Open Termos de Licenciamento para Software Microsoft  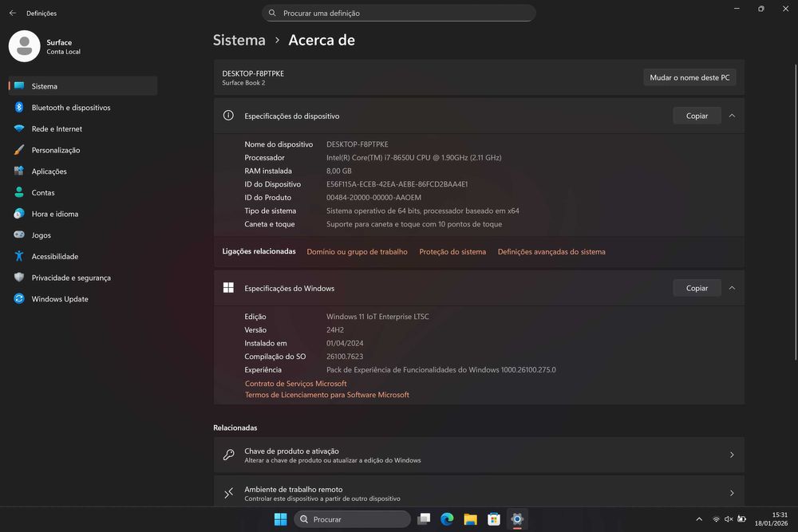pos(326,395)
